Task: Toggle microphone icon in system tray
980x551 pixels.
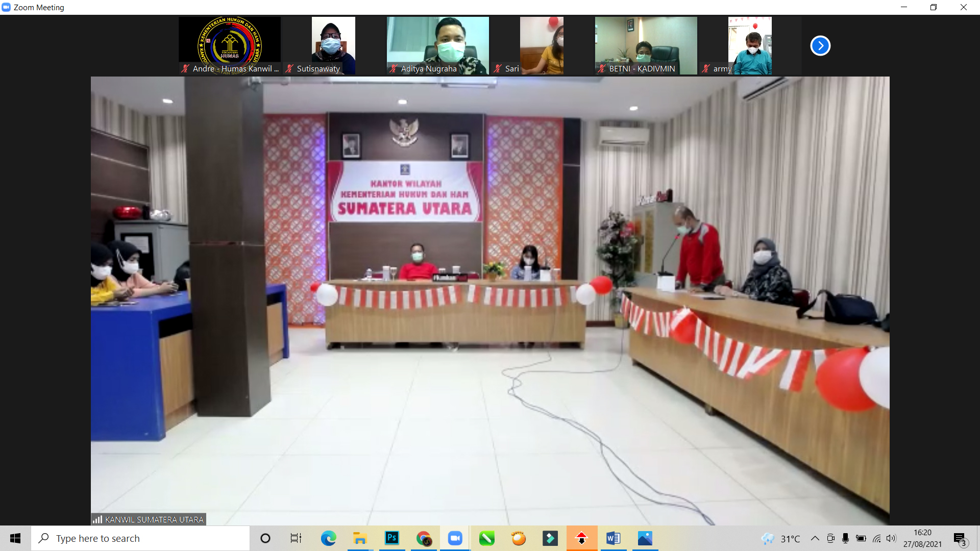Action: 845,538
